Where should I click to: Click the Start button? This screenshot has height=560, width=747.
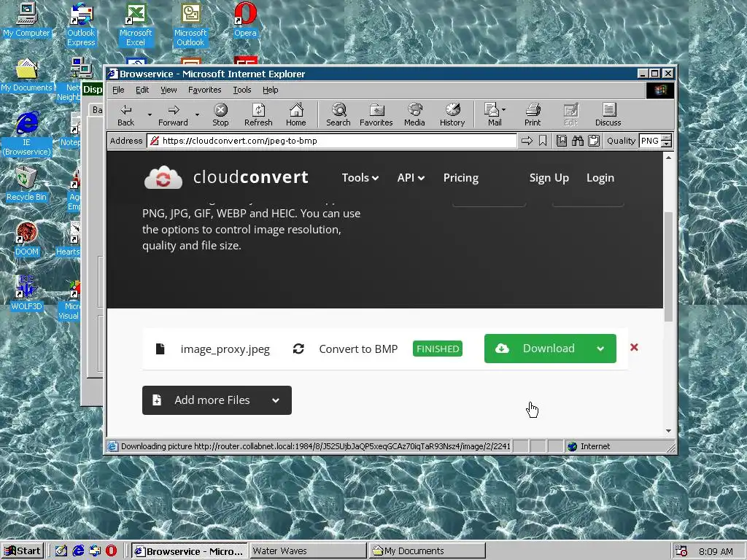(x=23, y=551)
